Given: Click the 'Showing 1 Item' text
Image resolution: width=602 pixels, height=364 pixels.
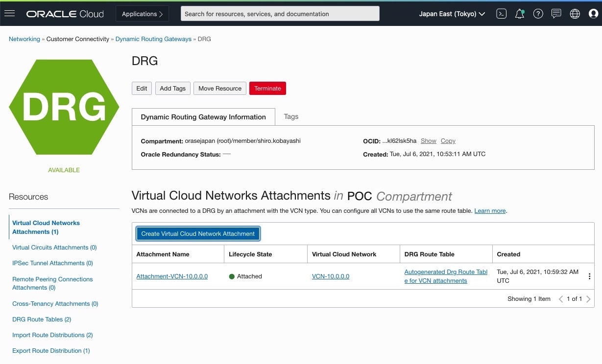Looking at the screenshot, I should tap(529, 299).
